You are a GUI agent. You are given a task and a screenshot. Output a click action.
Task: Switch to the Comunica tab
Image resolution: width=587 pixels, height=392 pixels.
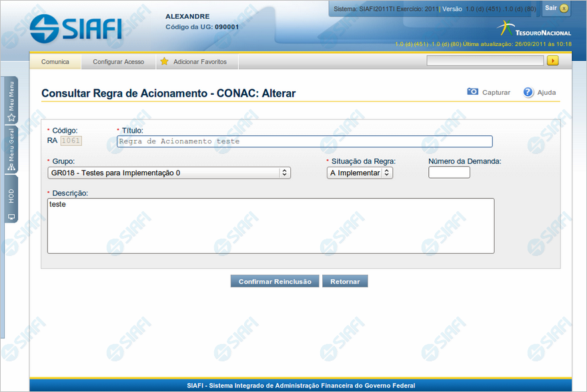(x=55, y=62)
